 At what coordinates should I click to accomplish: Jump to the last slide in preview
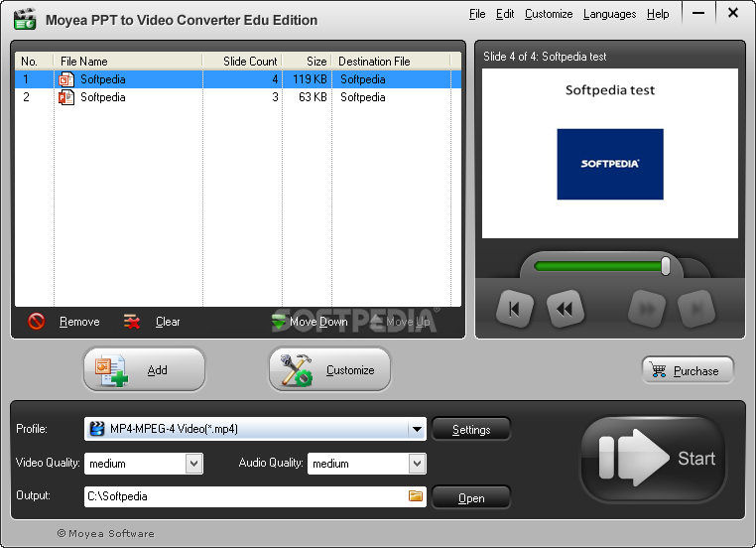696,309
